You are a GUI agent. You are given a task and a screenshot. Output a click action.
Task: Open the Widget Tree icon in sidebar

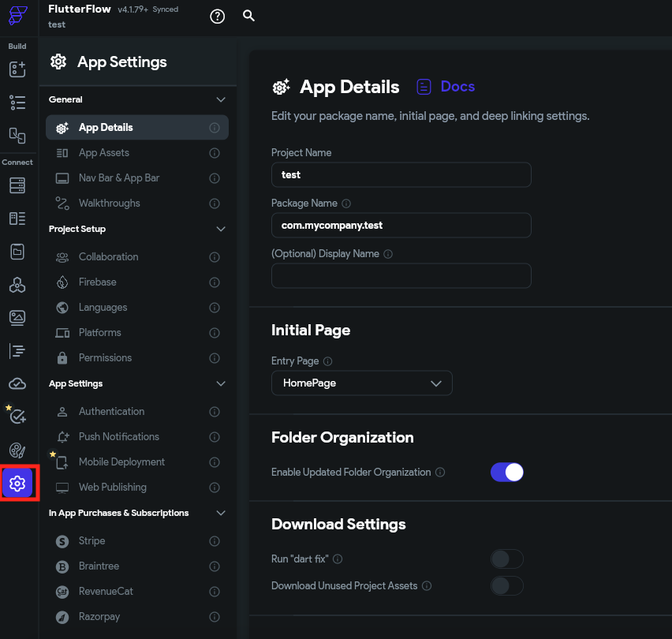tap(17, 103)
